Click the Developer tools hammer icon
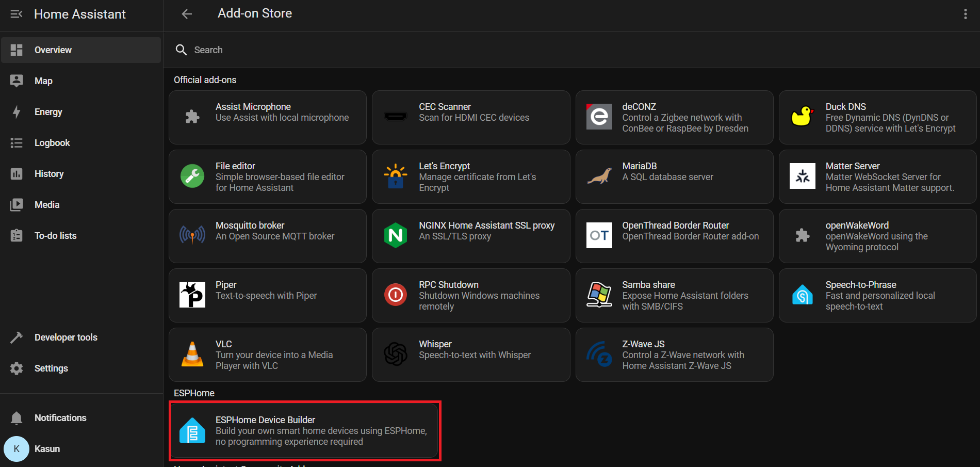 tap(17, 337)
